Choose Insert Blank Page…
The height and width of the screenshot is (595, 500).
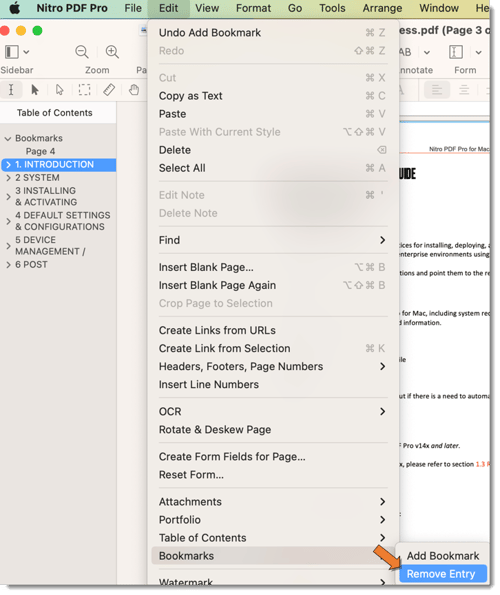272,268
